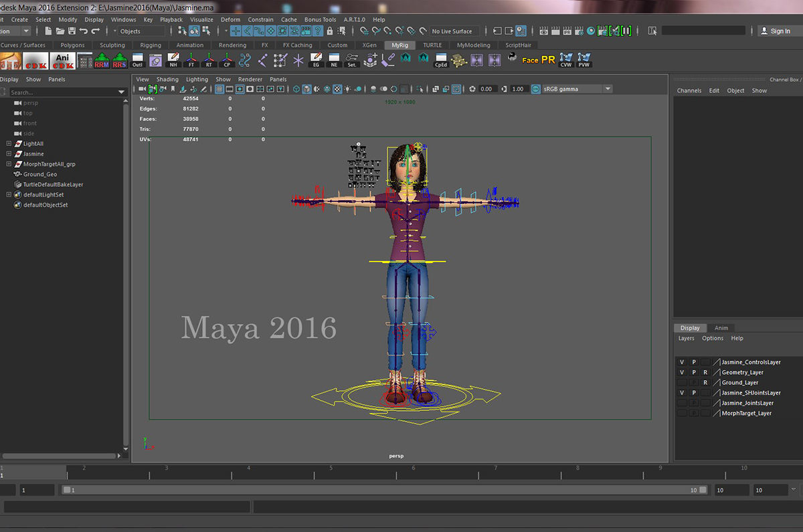Viewport: 803px width, 532px height.
Task: Toggle Geometry_Layer R display type box
Action: click(705, 372)
